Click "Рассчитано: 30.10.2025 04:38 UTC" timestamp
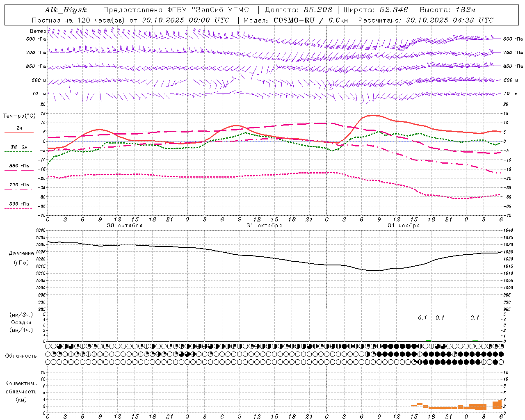 [426, 20]
